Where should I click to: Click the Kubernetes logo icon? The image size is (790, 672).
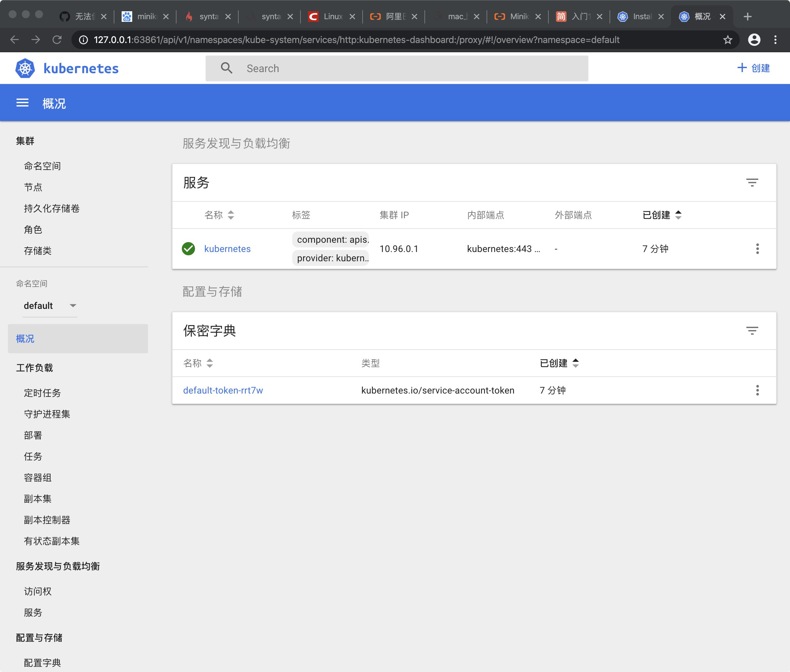(x=25, y=68)
